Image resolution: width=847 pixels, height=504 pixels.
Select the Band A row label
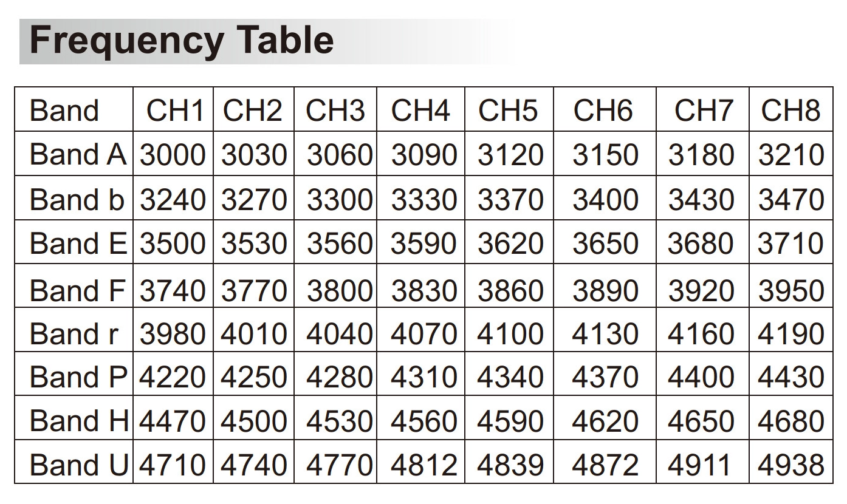77,155
